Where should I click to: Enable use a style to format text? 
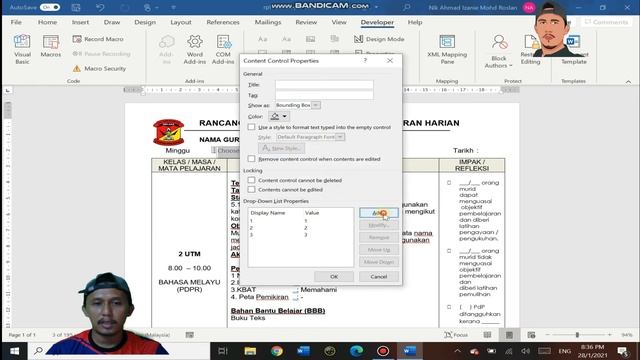(x=251, y=127)
